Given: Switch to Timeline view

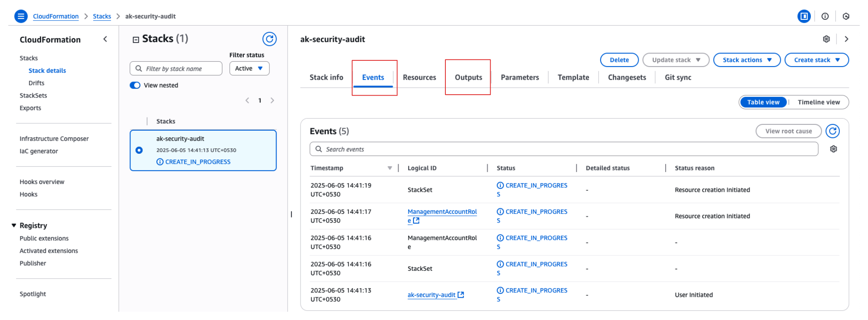Looking at the screenshot, I should pyautogui.click(x=819, y=102).
